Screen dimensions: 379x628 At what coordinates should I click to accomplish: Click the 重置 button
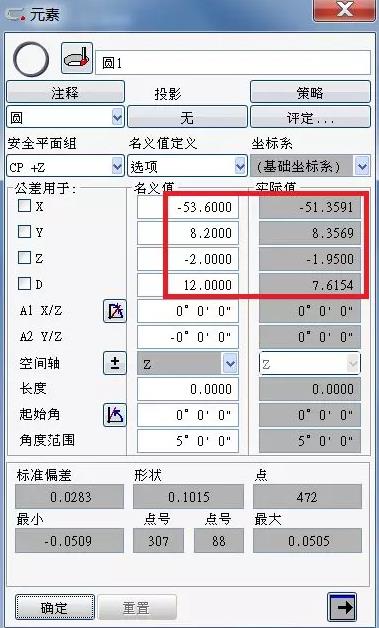137,607
